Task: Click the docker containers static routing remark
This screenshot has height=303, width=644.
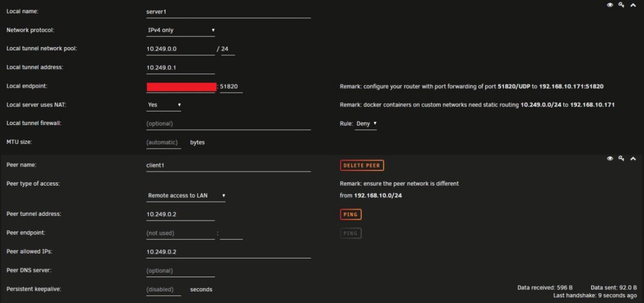Action: (477, 105)
